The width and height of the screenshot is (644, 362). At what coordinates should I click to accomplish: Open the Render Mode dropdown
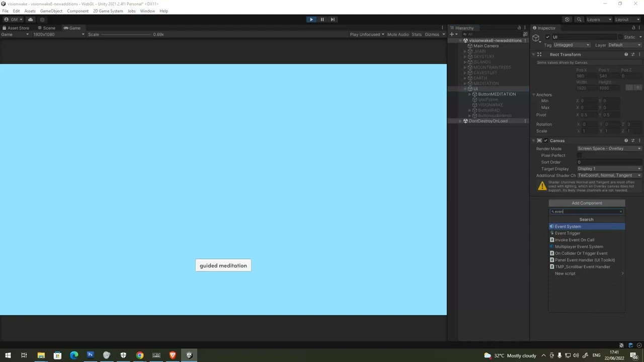coord(609,149)
